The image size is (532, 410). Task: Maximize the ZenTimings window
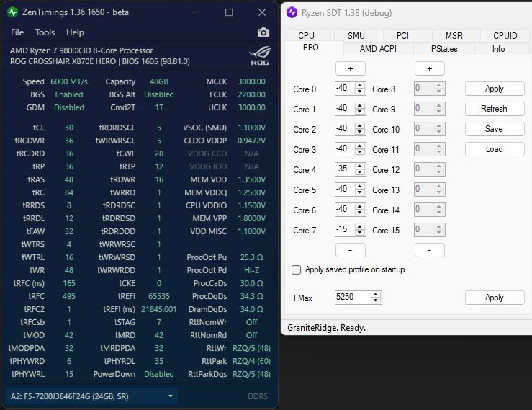[x=229, y=12]
